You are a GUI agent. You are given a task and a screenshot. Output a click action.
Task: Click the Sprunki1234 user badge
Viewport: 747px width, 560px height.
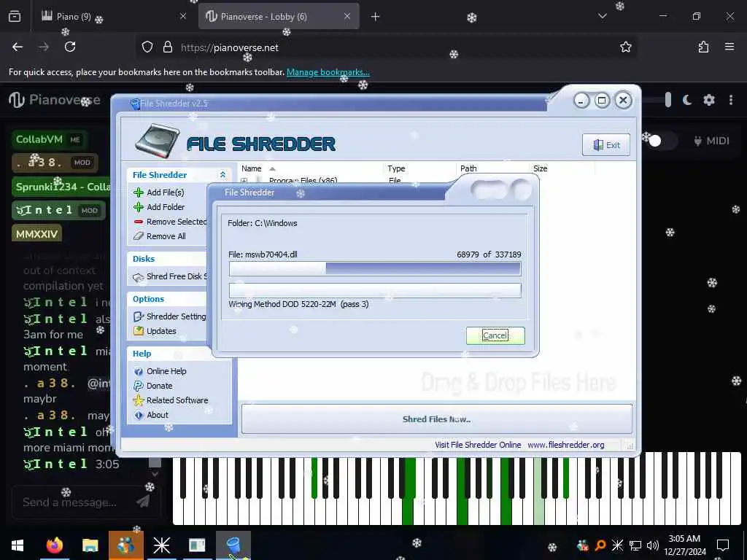62,187
